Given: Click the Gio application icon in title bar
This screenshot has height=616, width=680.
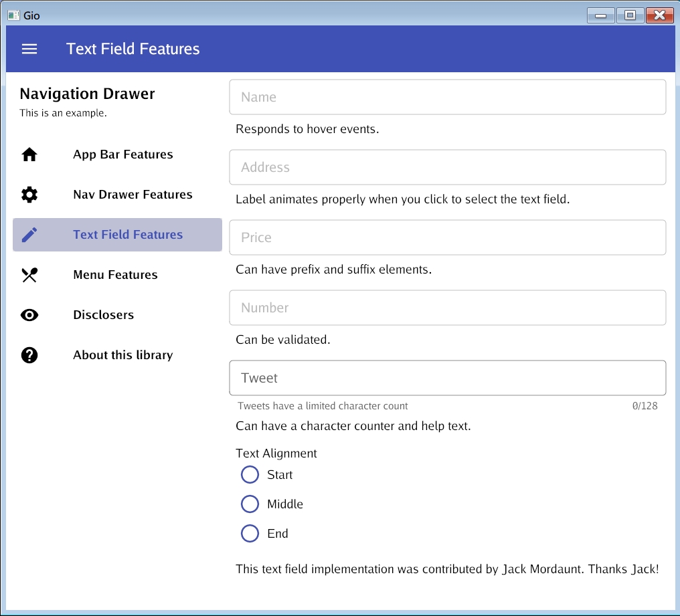Looking at the screenshot, I should coord(13,15).
